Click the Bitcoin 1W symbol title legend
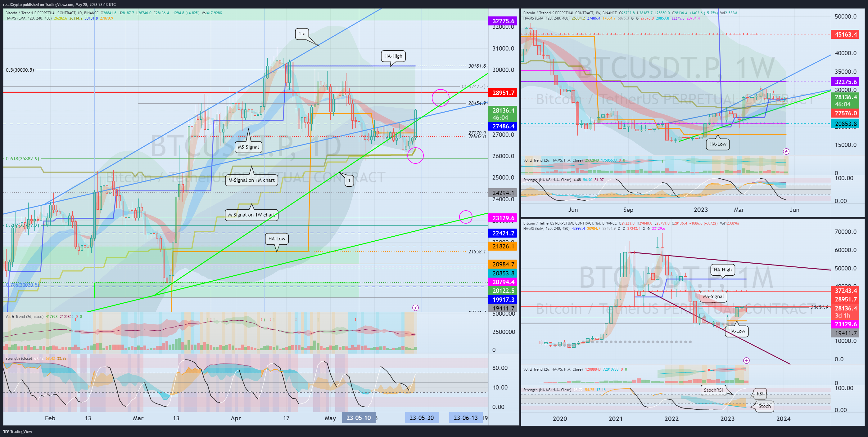This screenshot has height=437, width=868. point(630,13)
